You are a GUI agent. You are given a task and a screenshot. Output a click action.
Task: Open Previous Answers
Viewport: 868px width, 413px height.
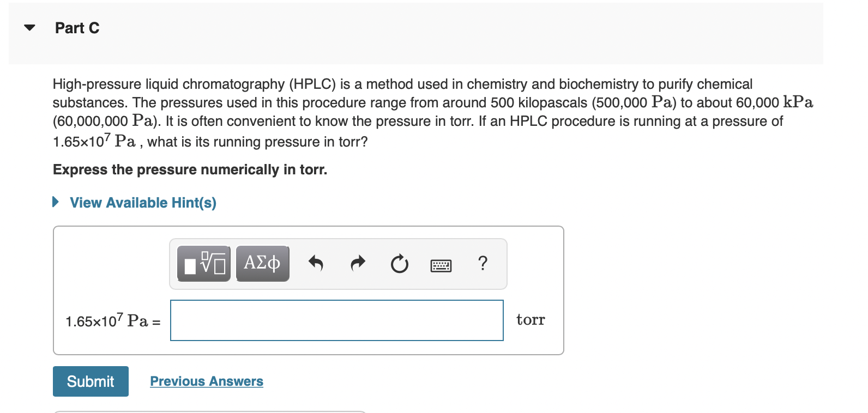point(206,381)
